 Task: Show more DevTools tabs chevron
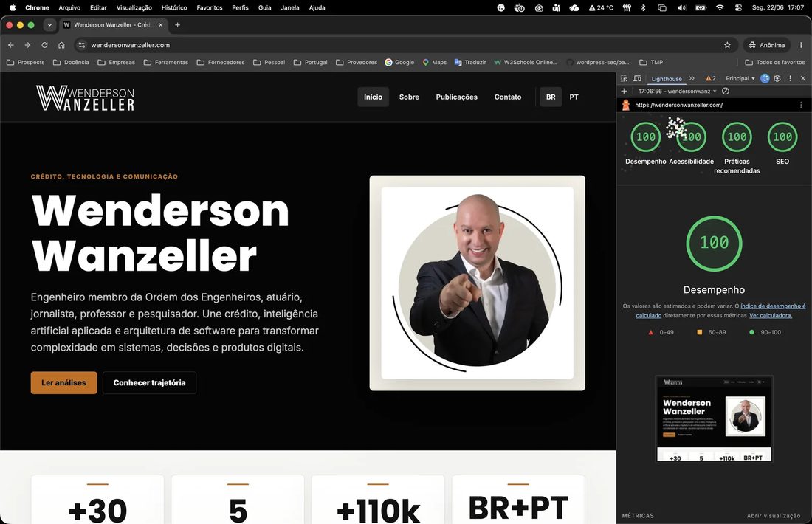(692, 79)
